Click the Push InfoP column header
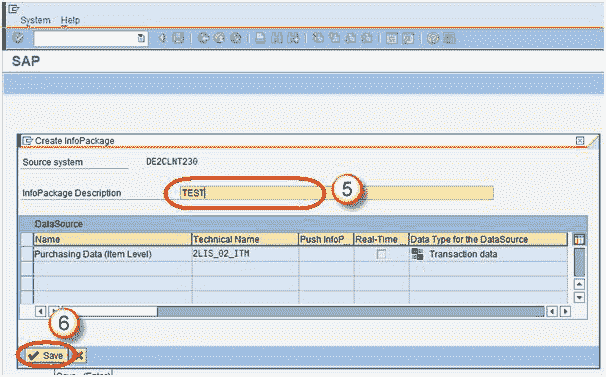The image size is (606, 377). click(326, 239)
